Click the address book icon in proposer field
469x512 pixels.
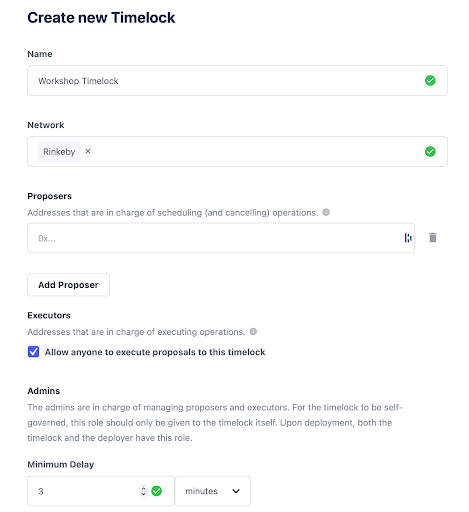(408, 238)
